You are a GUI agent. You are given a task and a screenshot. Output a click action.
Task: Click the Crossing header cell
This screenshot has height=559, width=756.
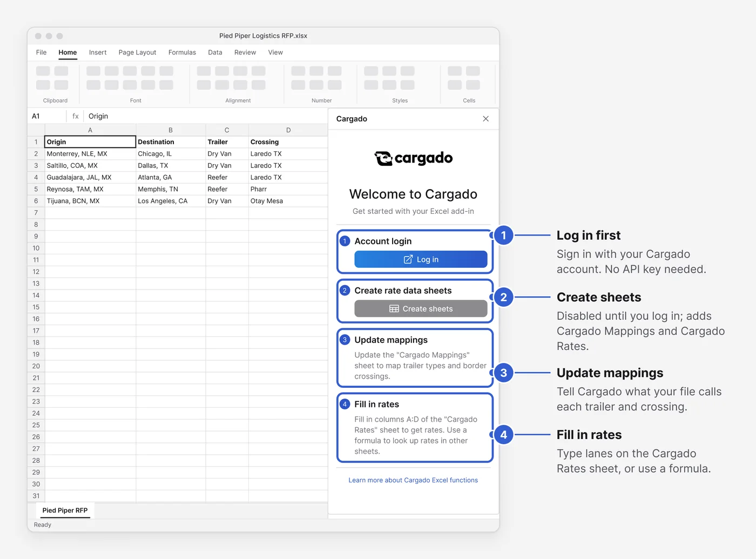click(x=288, y=142)
